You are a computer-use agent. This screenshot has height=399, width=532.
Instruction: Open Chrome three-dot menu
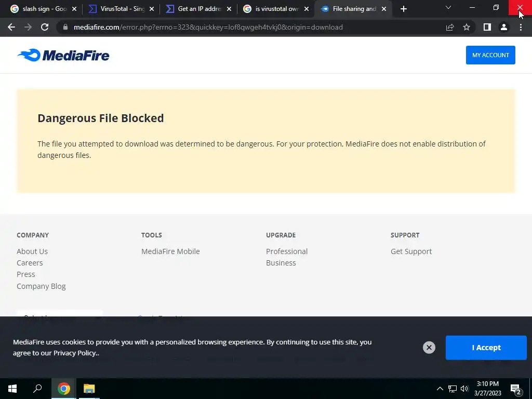pyautogui.click(x=521, y=27)
